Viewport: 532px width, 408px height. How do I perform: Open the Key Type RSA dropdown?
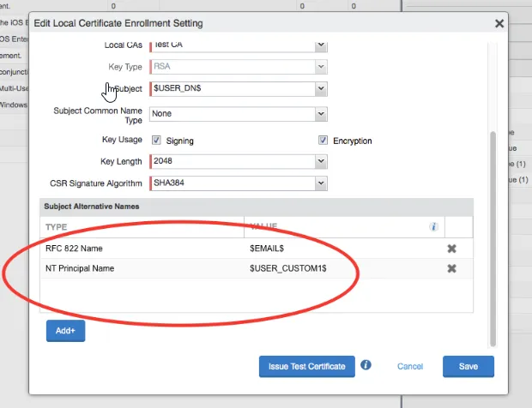[239, 67]
